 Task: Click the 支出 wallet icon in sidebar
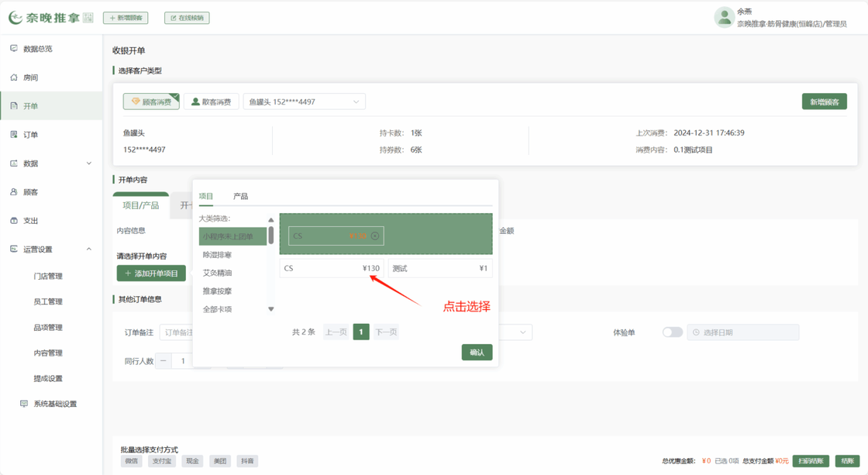[14, 220]
